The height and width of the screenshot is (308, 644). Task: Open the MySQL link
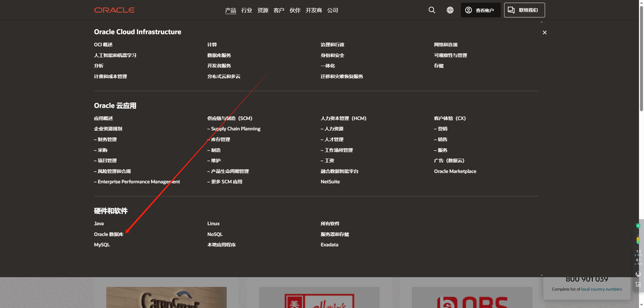(x=102, y=245)
